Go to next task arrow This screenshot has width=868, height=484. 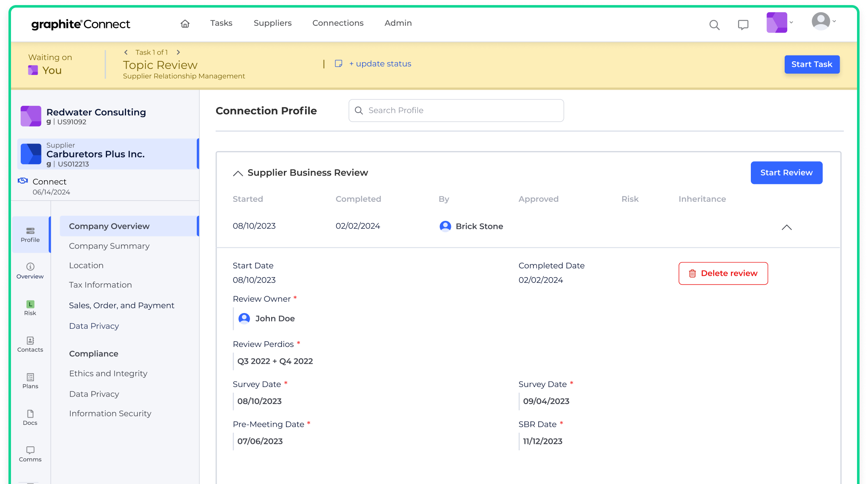pos(179,52)
